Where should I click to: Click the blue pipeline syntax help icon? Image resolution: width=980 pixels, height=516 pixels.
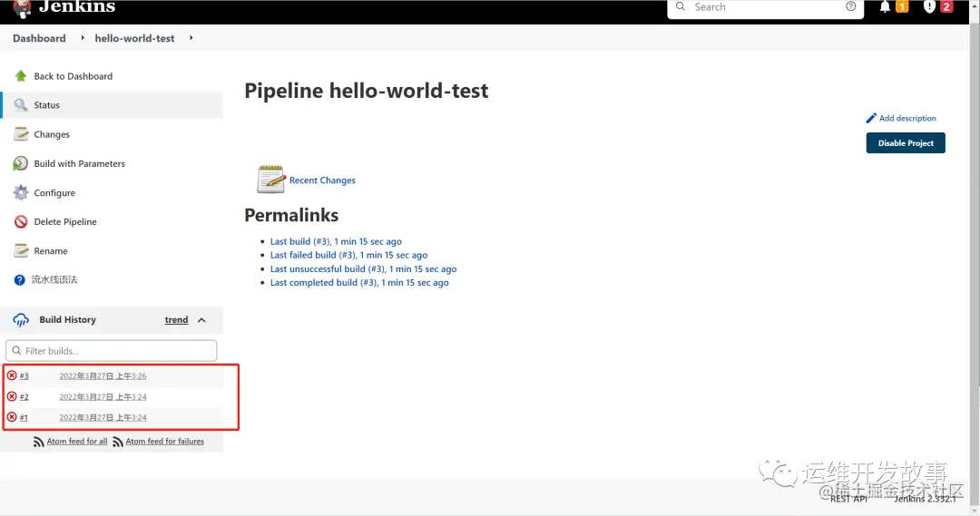pyautogui.click(x=19, y=280)
